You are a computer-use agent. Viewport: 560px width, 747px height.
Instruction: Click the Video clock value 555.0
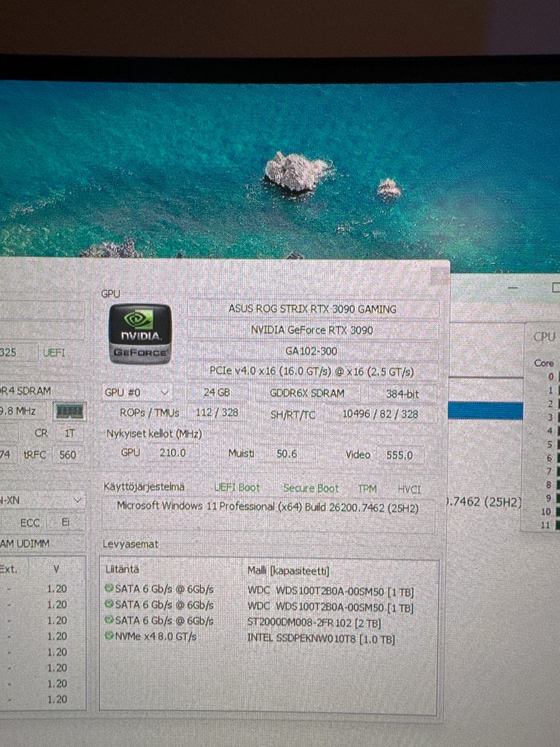(400, 455)
